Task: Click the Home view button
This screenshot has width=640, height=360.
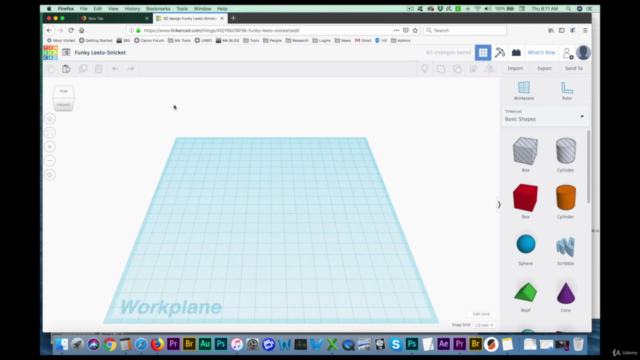Action: click(50, 119)
